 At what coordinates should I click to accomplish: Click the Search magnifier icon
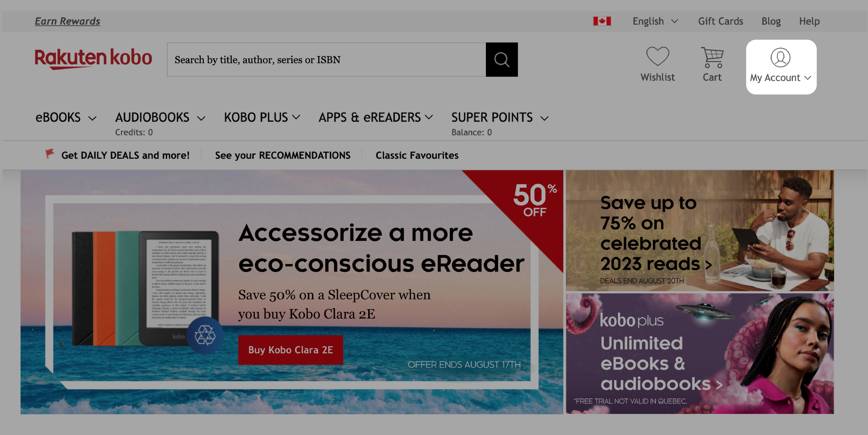coord(502,59)
